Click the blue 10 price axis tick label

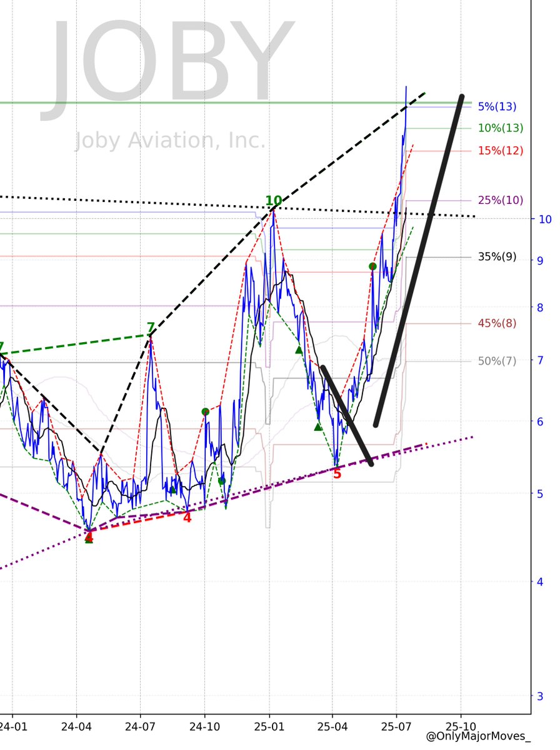pos(545,219)
